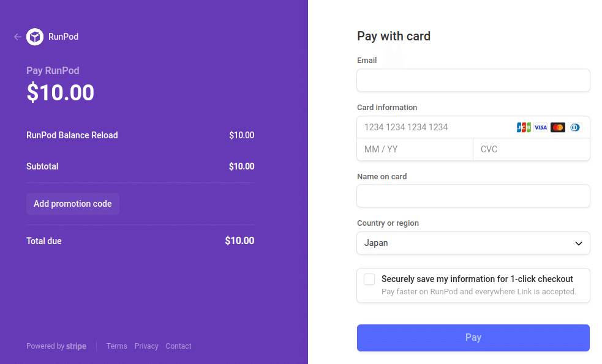Screen dimensions: 602x364
Task: Click the Stripe logo in footer
Action: pyautogui.click(x=77, y=346)
